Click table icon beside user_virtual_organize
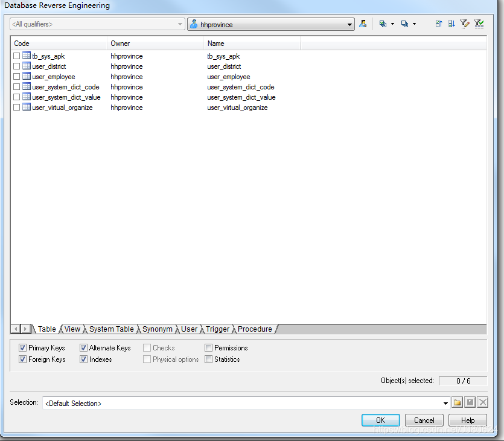Viewport: 504px width, 441px height. [x=27, y=107]
